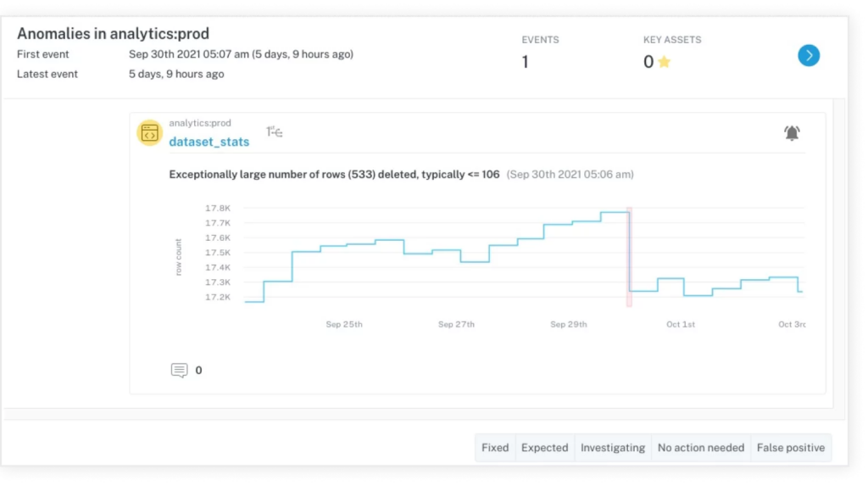Open the dataset_stats table link
Image resolution: width=868 pixels, height=486 pixels.
(x=209, y=142)
